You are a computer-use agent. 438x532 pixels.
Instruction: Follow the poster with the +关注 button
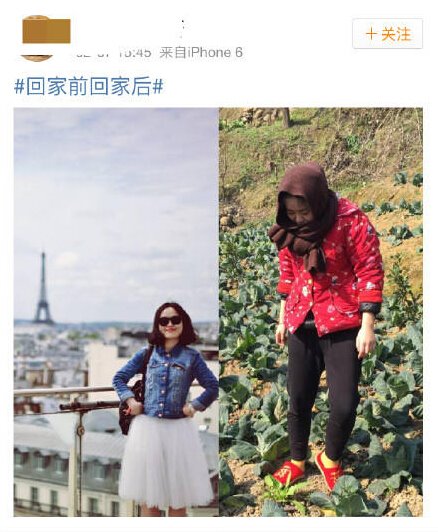[387, 34]
